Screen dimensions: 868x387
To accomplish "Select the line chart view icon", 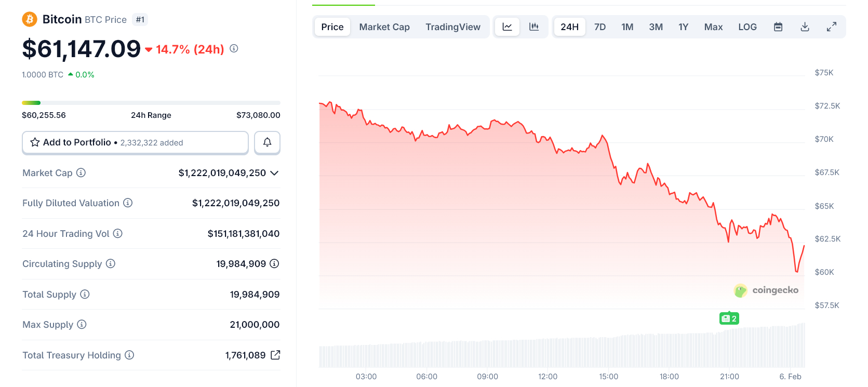I will 507,26.
